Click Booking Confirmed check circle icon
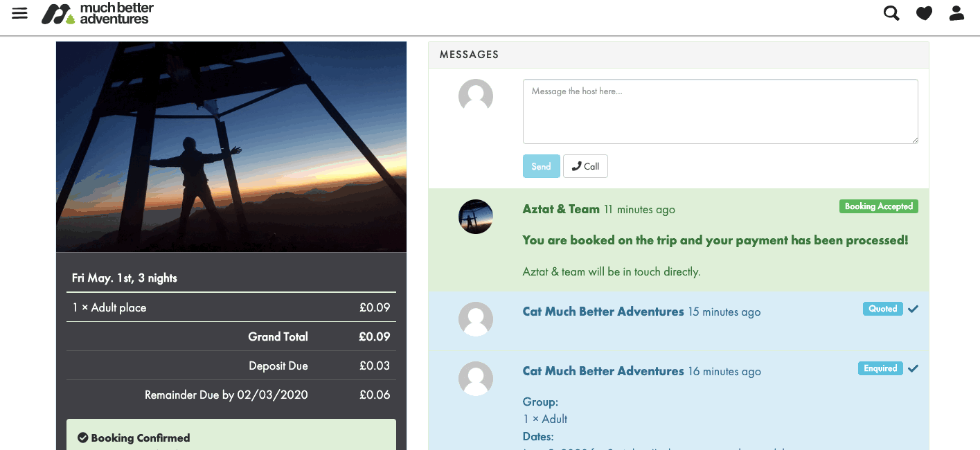This screenshot has height=450, width=980. tap(83, 438)
